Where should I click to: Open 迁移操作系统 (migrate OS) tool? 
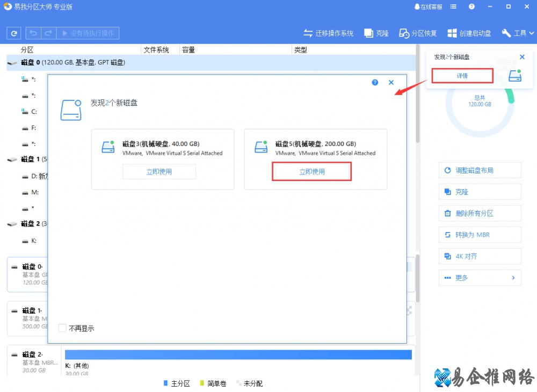(328, 33)
